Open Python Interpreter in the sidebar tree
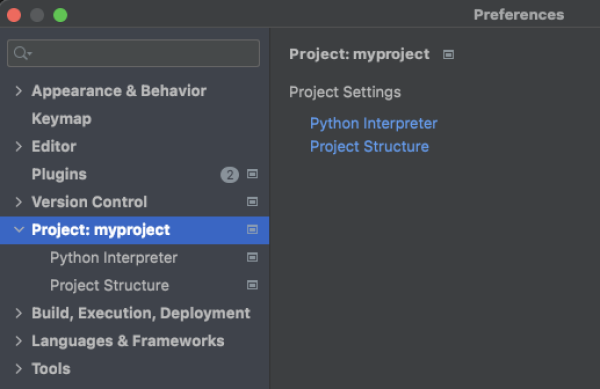 (114, 258)
